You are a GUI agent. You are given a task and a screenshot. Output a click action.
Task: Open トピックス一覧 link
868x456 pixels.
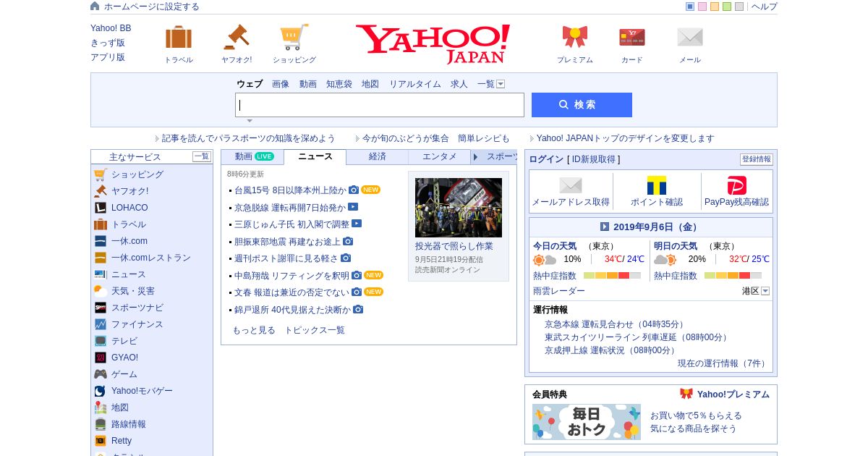point(315,330)
